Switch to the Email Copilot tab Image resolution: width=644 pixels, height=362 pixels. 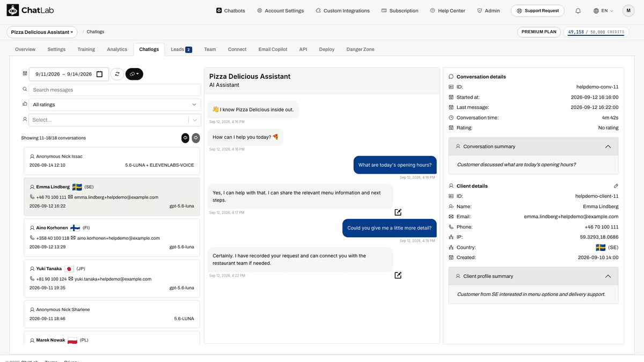coord(273,49)
